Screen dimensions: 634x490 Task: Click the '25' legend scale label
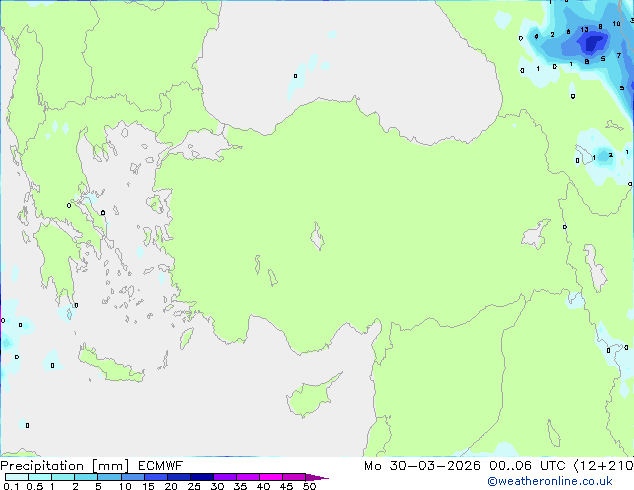coord(194,486)
